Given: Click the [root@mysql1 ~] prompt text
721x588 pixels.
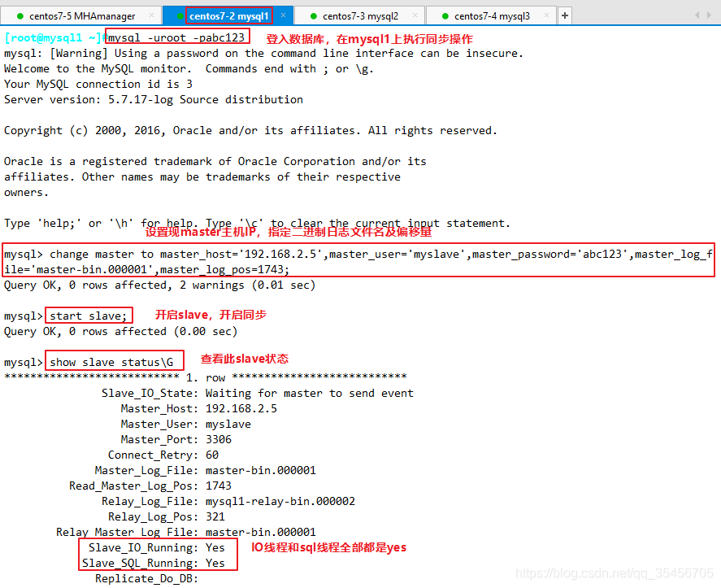Looking at the screenshot, I should tap(52, 37).
